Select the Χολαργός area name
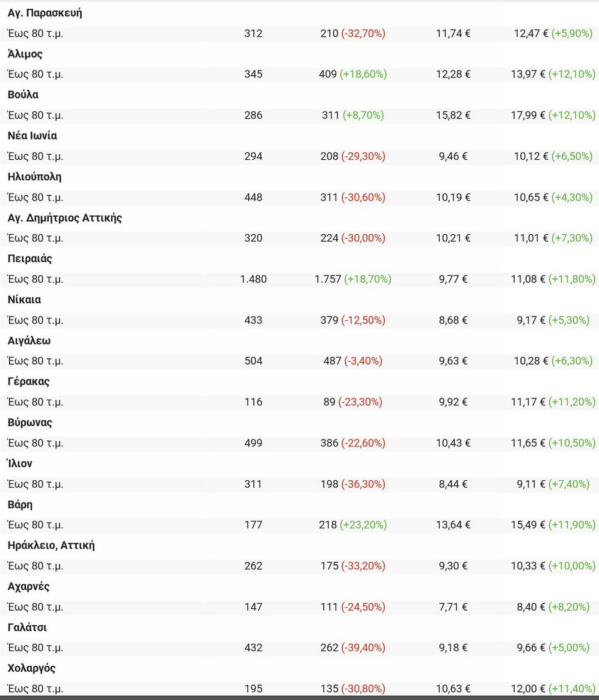This screenshot has height=700, width=599. pyautogui.click(x=32, y=669)
